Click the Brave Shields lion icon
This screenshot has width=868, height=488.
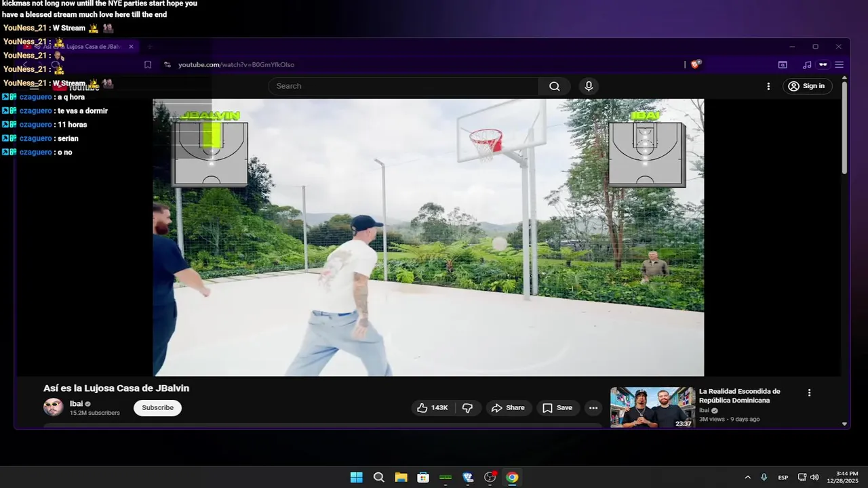[696, 64]
